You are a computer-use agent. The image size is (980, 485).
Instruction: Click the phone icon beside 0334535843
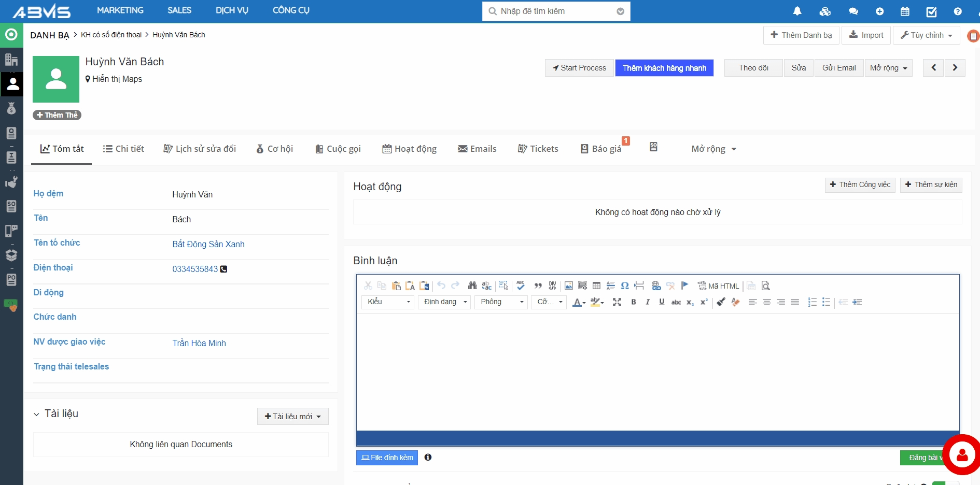coord(223,269)
